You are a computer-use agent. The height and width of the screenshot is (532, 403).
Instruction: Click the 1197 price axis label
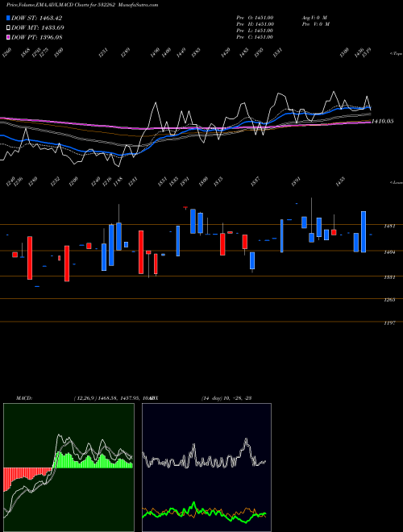pyautogui.click(x=389, y=323)
